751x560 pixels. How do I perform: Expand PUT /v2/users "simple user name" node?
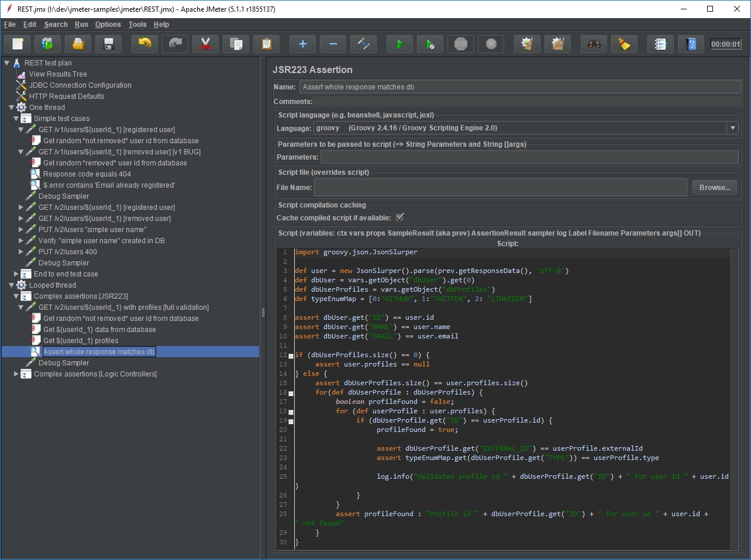click(x=21, y=230)
